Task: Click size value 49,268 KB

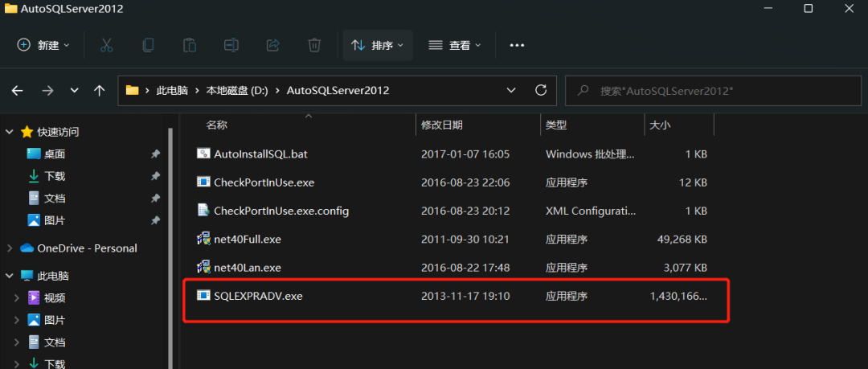Action: pyautogui.click(x=681, y=240)
